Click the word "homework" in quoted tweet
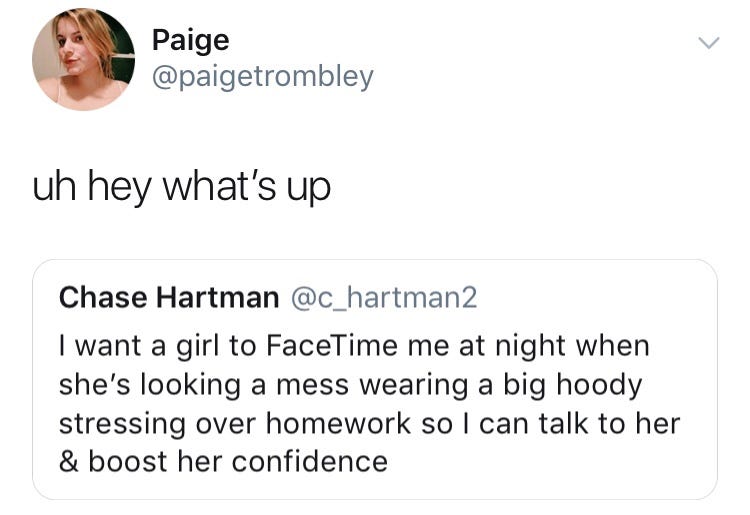The image size is (750, 515). [x=338, y=423]
